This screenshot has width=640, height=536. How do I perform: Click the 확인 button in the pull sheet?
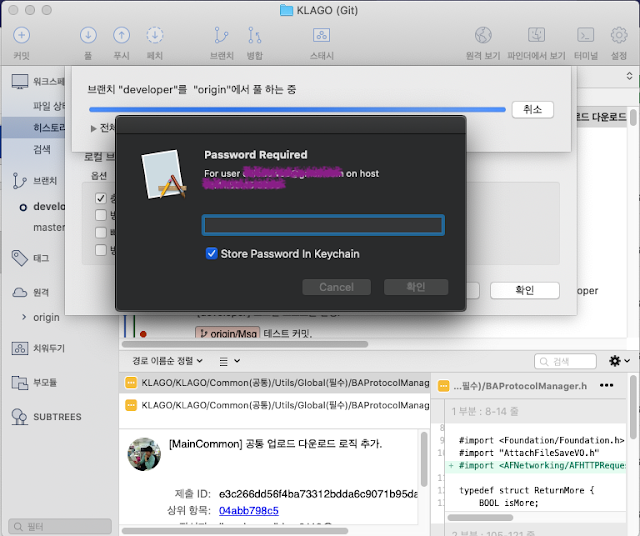click(524, 290)
